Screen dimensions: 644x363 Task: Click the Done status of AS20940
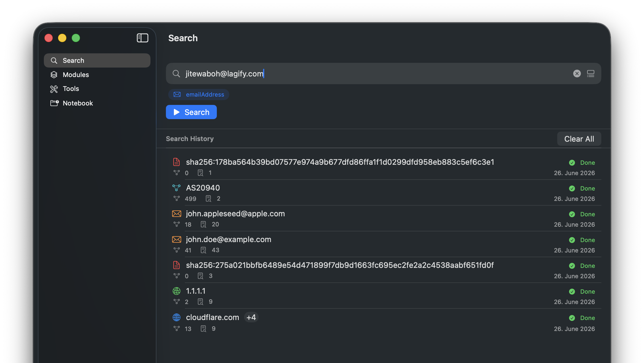pyautogui.click(x=587, y=188)
